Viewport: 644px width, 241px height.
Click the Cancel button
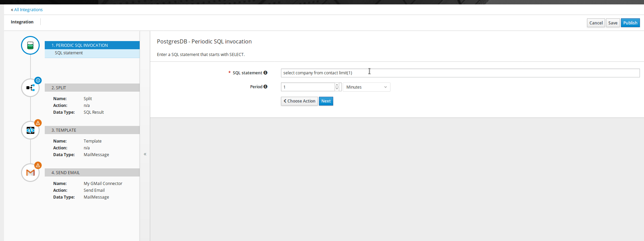[x=596, y=23]
